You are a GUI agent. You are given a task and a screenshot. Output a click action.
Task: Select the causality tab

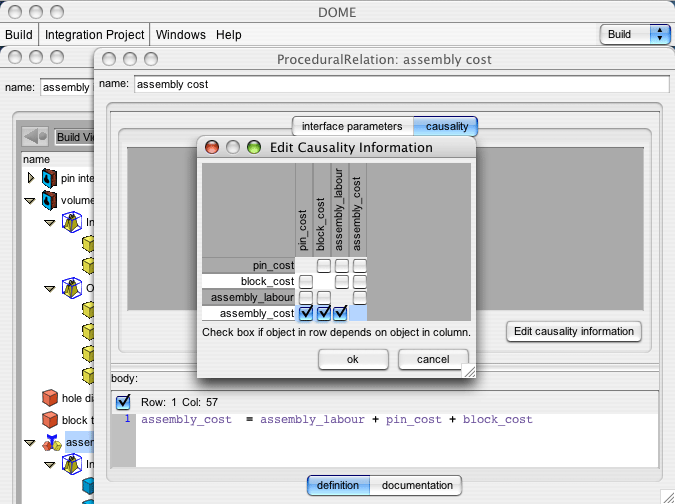pos(446,127)
